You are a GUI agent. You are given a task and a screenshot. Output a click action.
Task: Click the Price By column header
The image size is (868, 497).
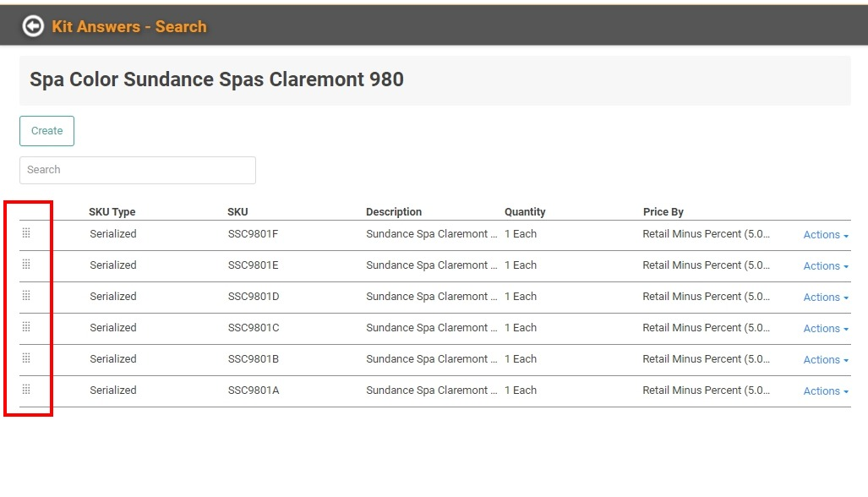(x=663, y=212)
